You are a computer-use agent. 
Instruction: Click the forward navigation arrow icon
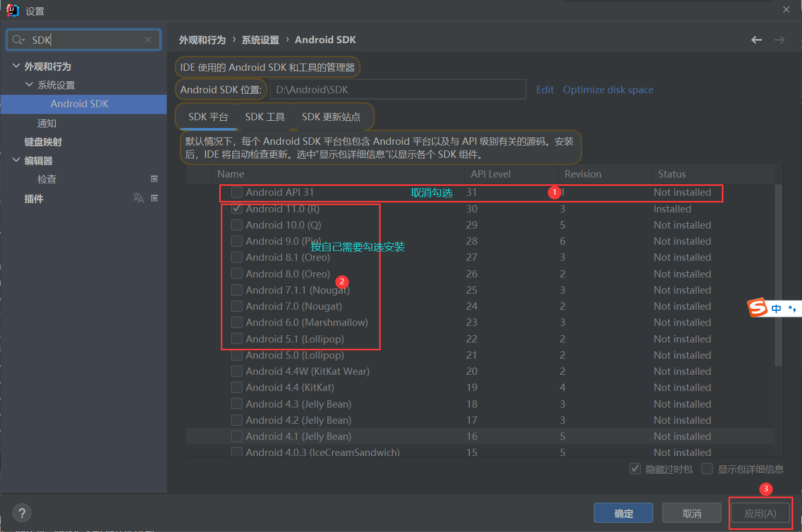click(x=779, y=40)
